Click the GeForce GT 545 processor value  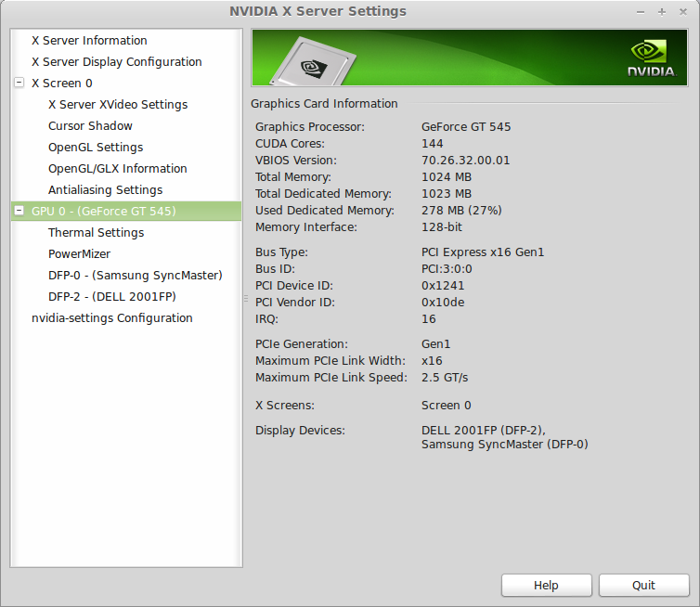tap(466, 127)
